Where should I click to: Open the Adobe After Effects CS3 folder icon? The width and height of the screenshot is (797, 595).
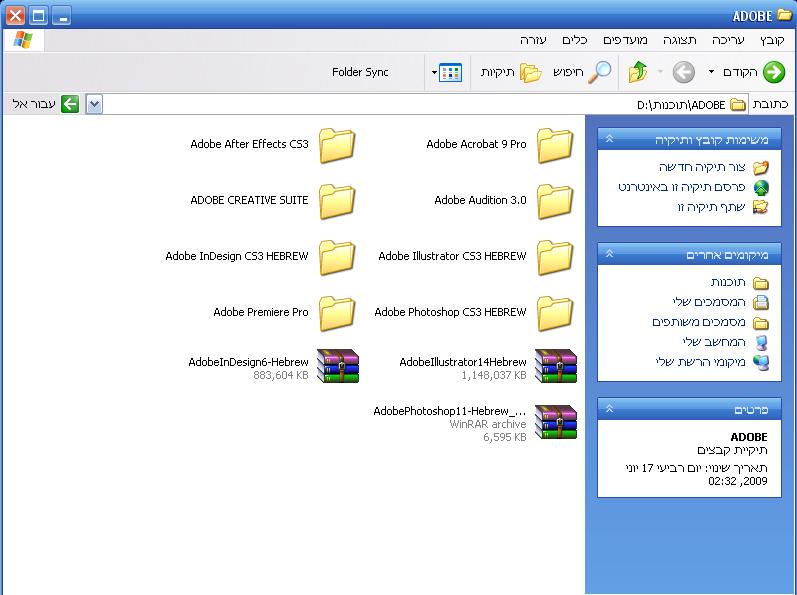337,145
